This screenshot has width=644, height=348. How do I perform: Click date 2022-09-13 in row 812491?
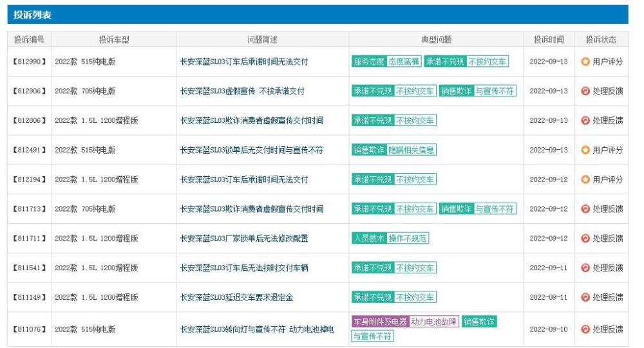click(549, 150)
